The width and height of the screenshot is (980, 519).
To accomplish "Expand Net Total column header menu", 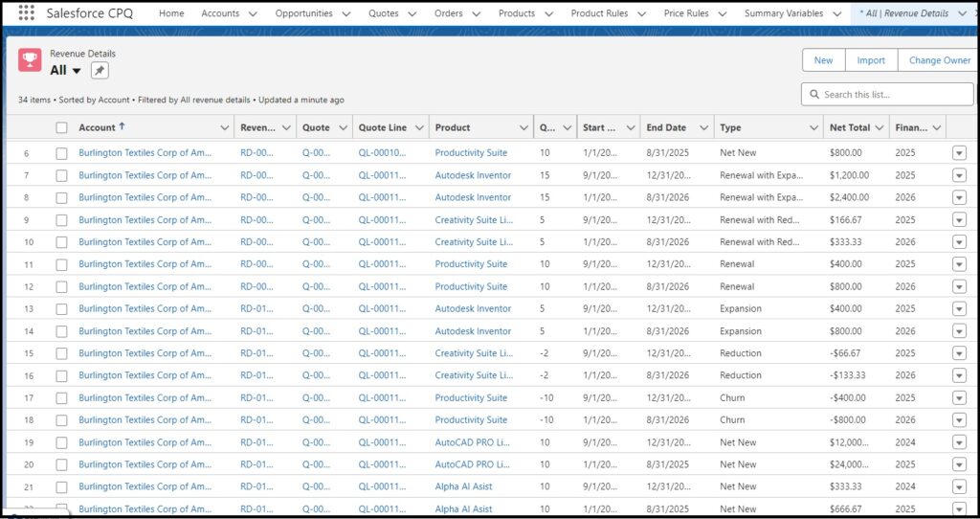I will point(879,127).
